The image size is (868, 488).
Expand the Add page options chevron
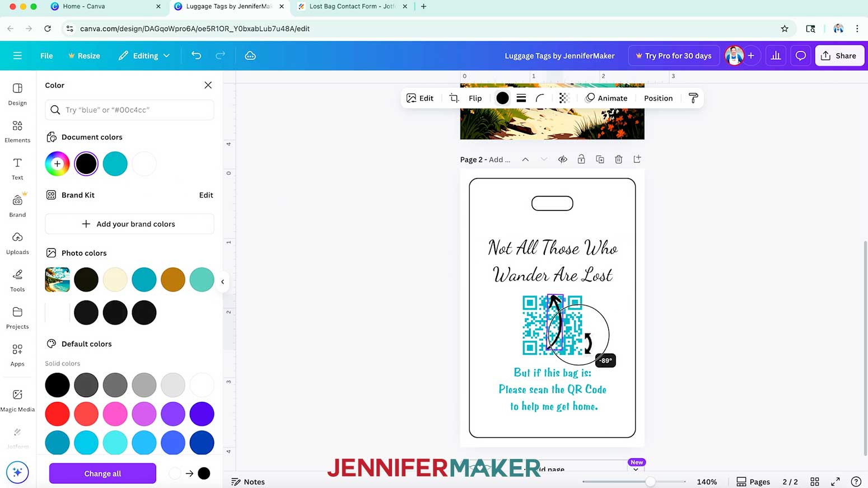(x=636, y=469)
